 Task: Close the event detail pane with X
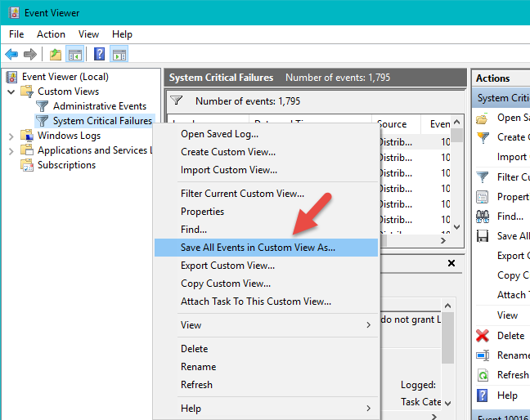[x=451, y=263]
